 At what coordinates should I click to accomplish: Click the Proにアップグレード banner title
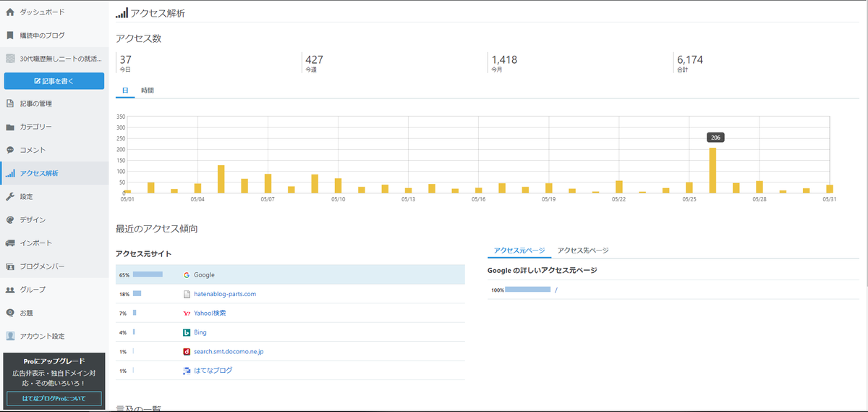(x=54, y=361)
